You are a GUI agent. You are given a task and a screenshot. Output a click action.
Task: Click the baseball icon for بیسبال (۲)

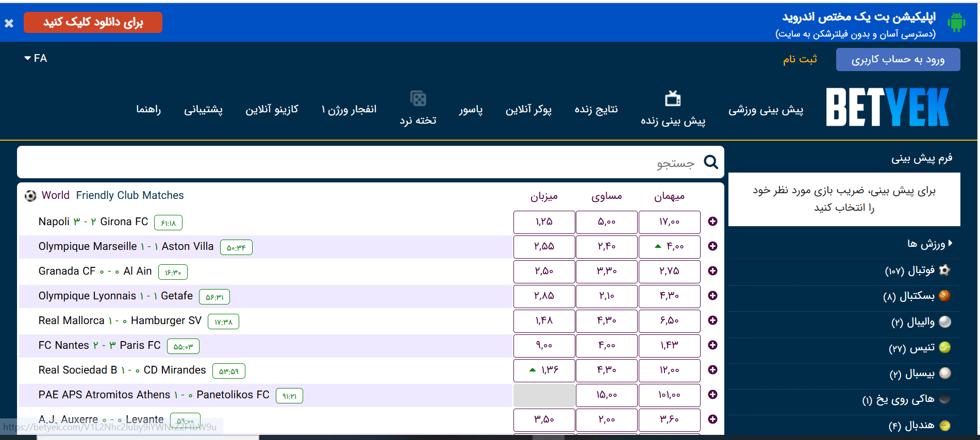click(x=945, y=373)
